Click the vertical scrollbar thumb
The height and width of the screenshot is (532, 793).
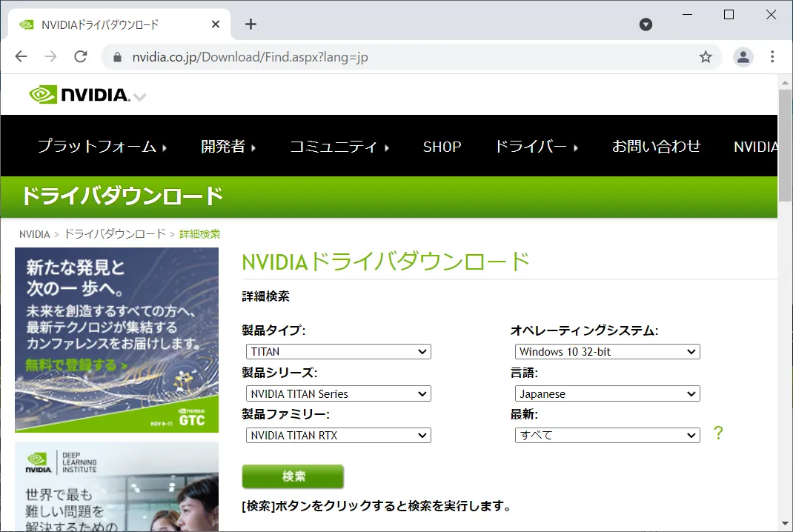[x=785, y=146]
